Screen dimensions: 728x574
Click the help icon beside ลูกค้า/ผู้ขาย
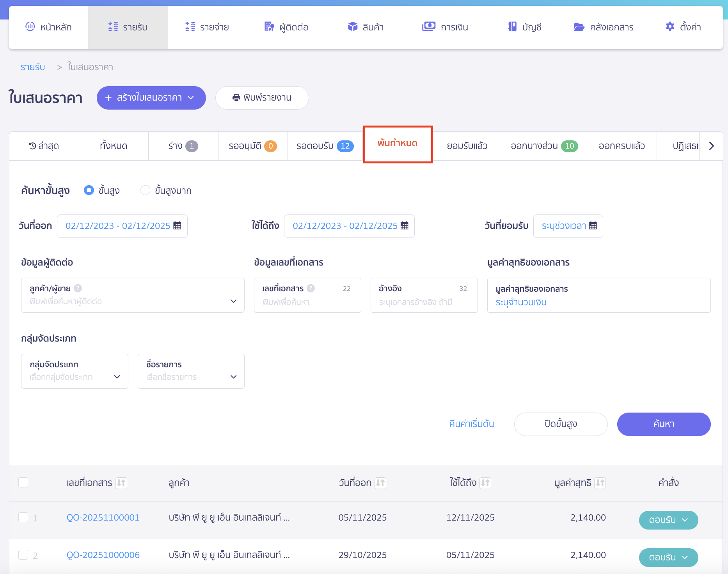(x=78, y=288)
